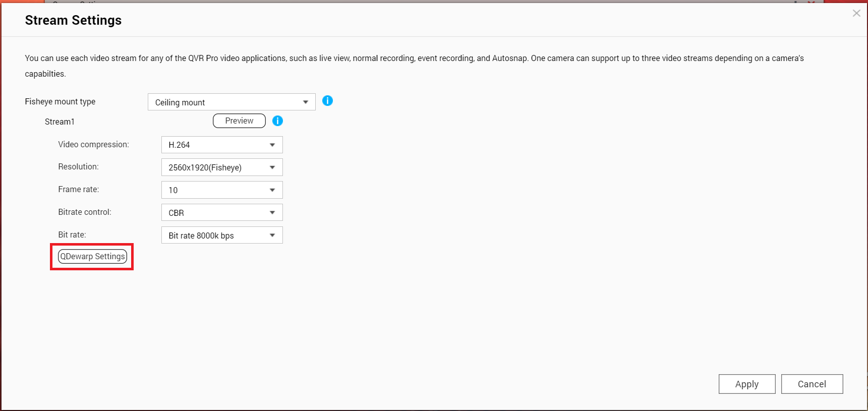Click the Fisheye mount type label

[x=60, y=102]
